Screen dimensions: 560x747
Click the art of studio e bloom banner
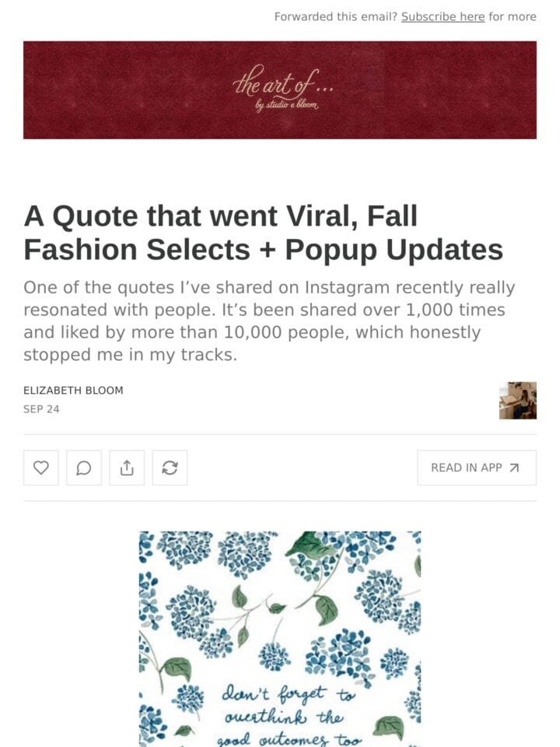pyautogui.click(x=280, y=90)
